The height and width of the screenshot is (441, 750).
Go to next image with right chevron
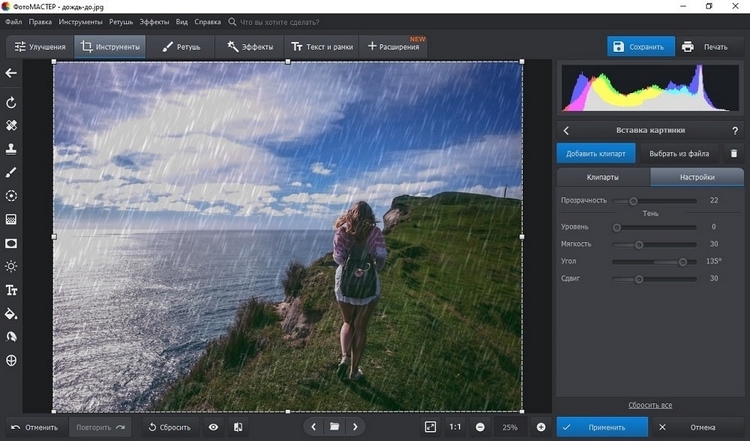tap(355, 427)
